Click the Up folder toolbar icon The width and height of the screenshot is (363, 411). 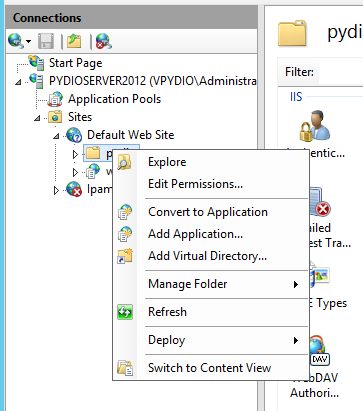(74, 41)
